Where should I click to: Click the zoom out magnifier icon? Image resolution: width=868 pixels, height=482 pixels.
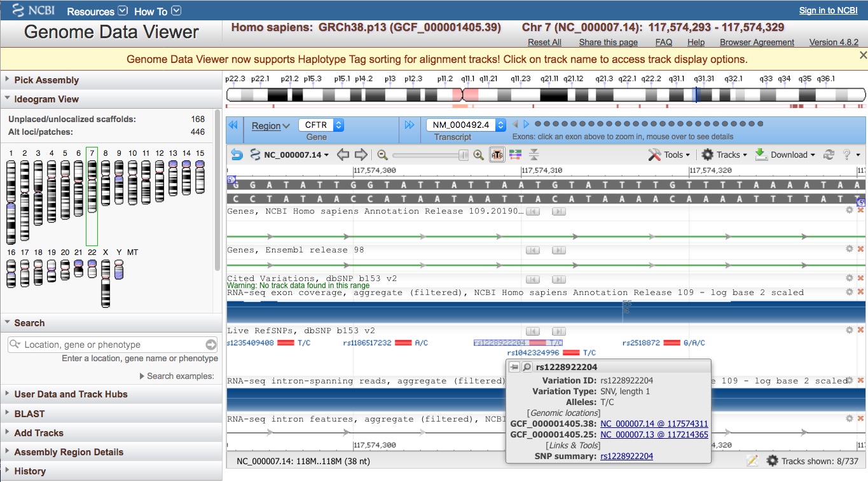pos(382,155)
